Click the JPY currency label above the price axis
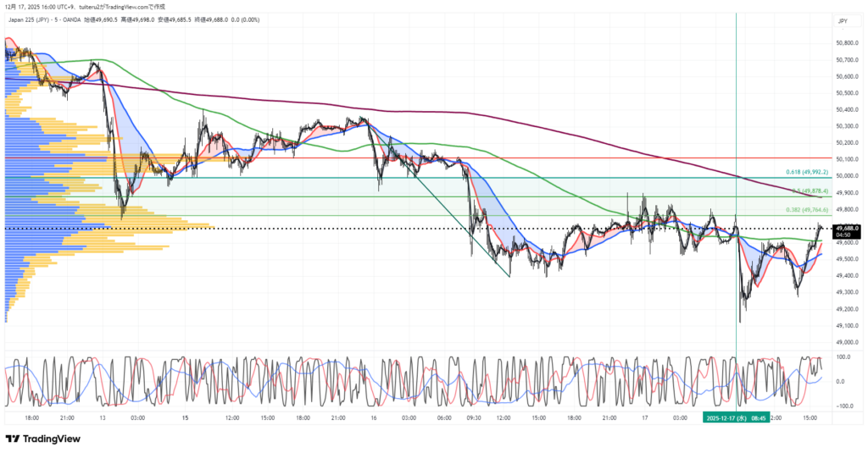Viewport: 868px width, 453px height. 843,20
